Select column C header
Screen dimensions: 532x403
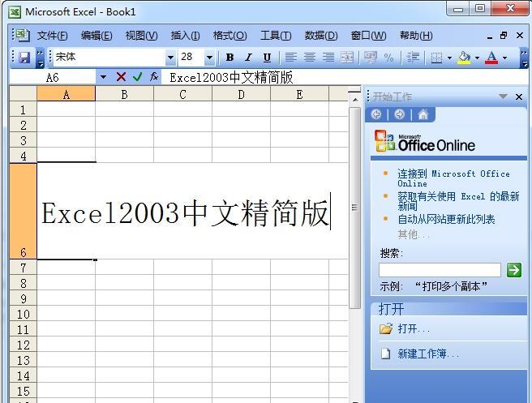tap(183, 94)
